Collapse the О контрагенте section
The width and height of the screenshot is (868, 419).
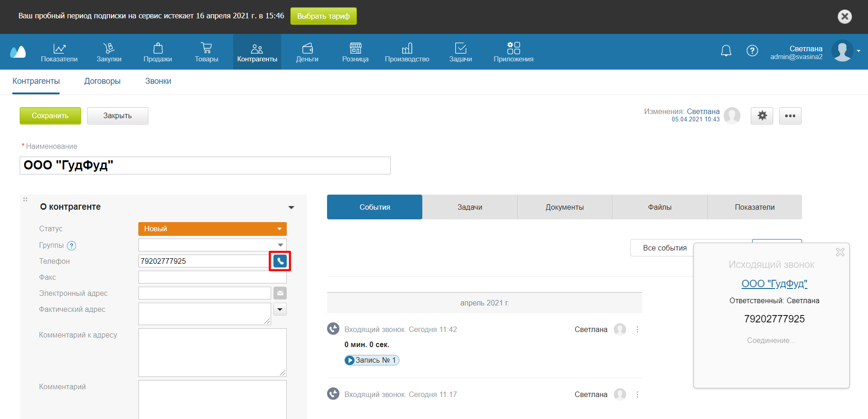pos(291,207)
